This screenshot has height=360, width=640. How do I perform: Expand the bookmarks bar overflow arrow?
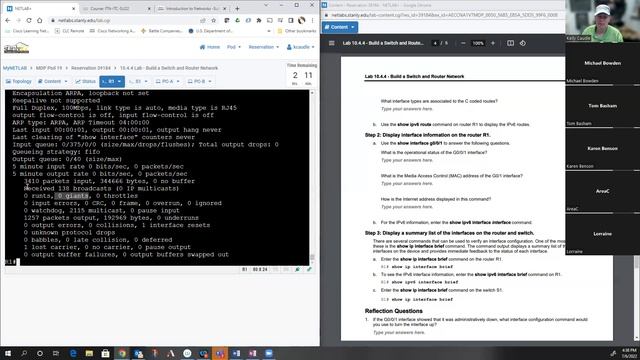pyautogui.click(x=269, y=31)
